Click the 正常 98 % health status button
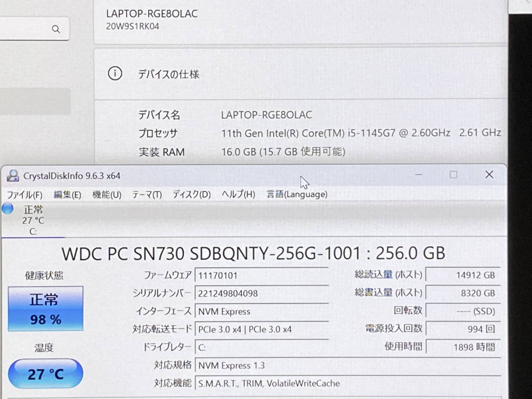The image size is (532, 399). (46, 308)
